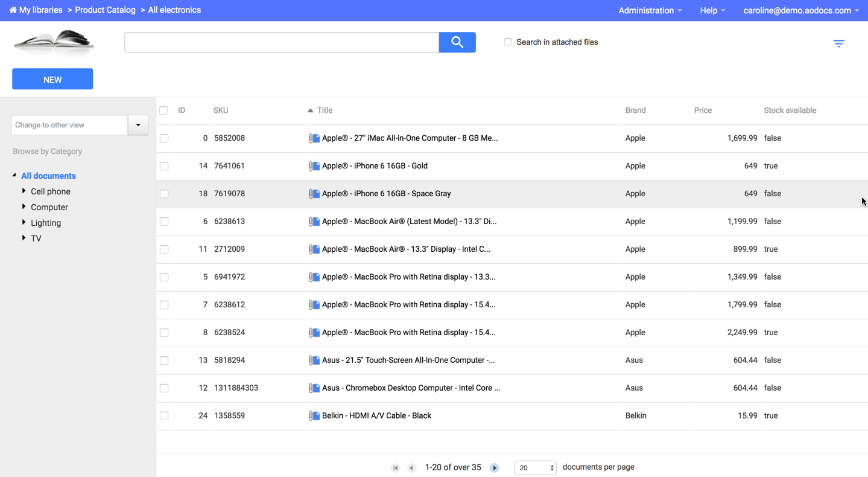Enable Search in attached files checkbox

click(x=508, y=42)
